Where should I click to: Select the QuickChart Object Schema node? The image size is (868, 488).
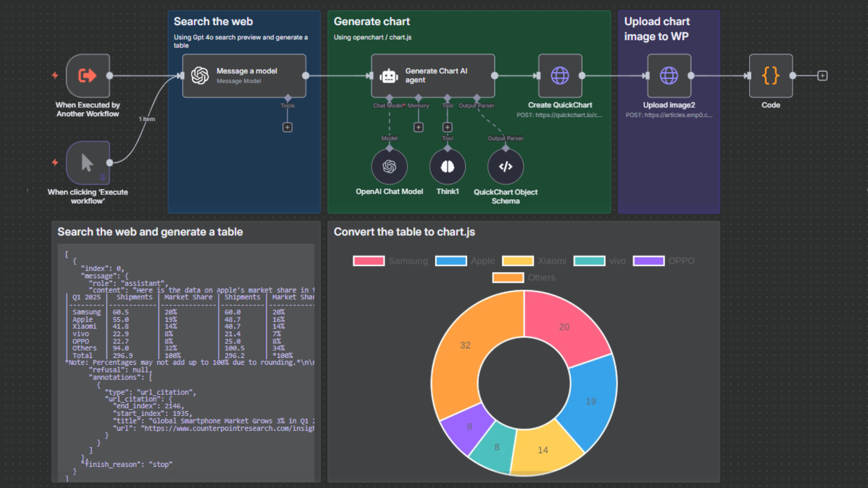click(x=506, y=167)
